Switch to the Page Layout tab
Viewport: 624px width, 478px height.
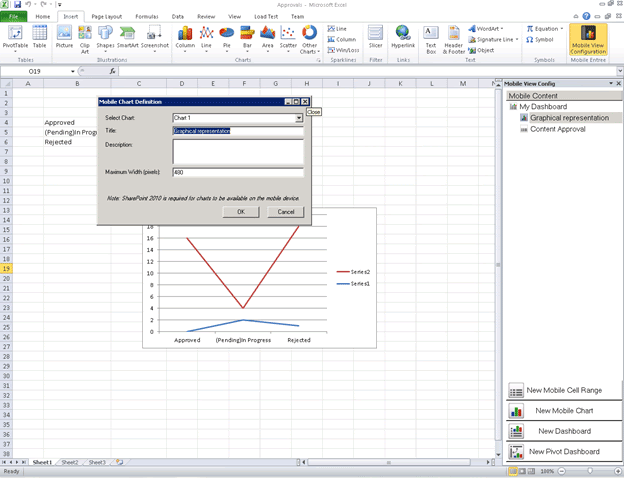[x=109, y=17]
